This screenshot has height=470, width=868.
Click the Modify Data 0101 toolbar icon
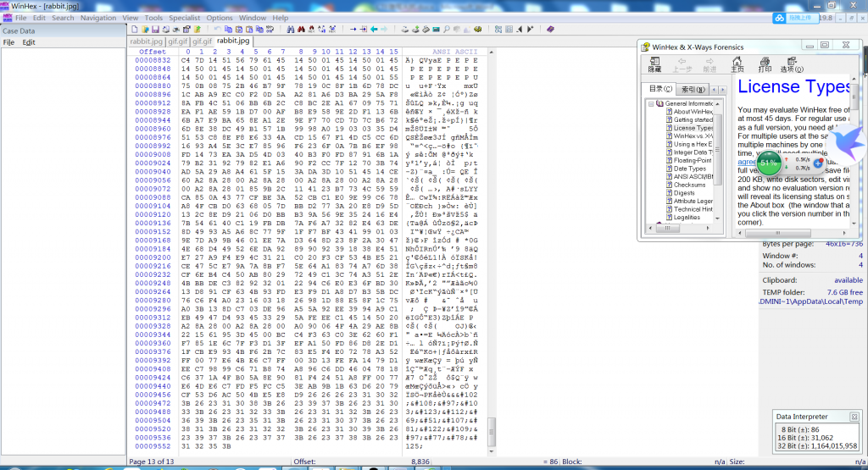(270, 29)
